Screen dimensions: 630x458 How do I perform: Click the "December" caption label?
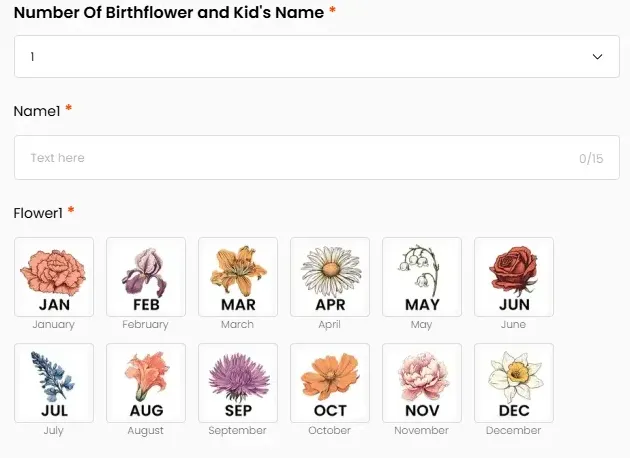pos(514,431)
